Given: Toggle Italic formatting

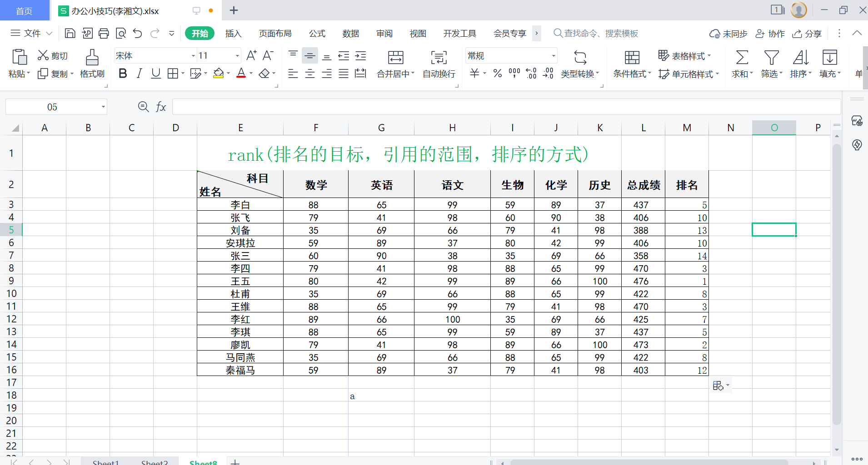Looking at the screenshot, I should [139, 74].
